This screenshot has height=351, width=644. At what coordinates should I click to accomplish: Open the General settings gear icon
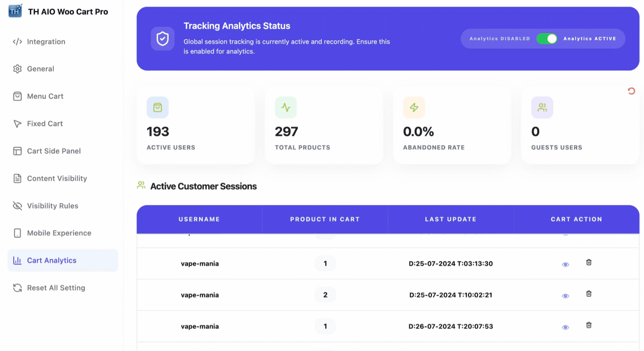(17, 69)
